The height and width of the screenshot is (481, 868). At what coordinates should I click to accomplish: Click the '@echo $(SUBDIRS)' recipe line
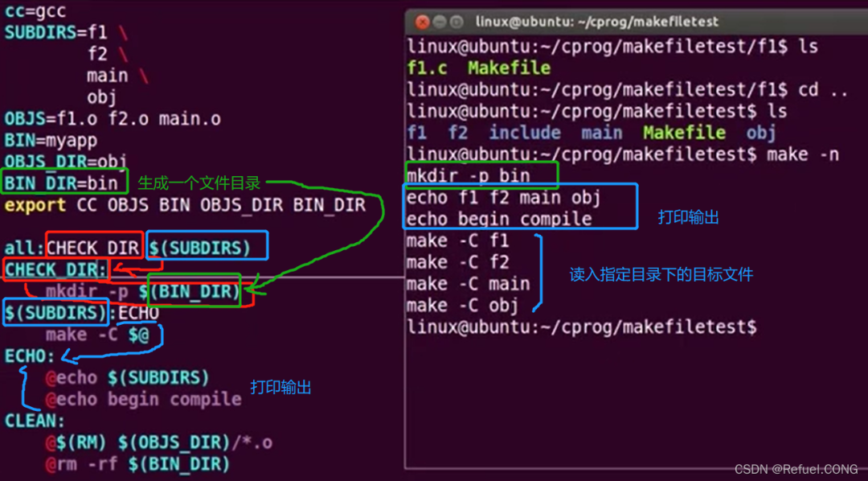(x=127, y=378)
